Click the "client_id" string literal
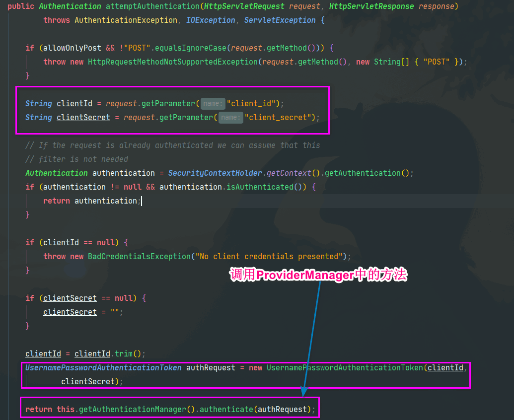The height and width of the screenshot is (420, 514). click(251, 104)
